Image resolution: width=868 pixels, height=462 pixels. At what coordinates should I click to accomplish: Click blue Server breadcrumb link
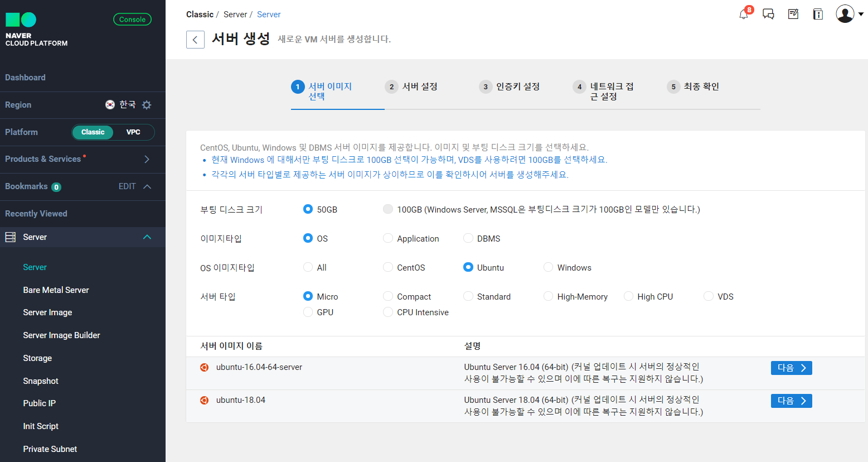[269, 15]
